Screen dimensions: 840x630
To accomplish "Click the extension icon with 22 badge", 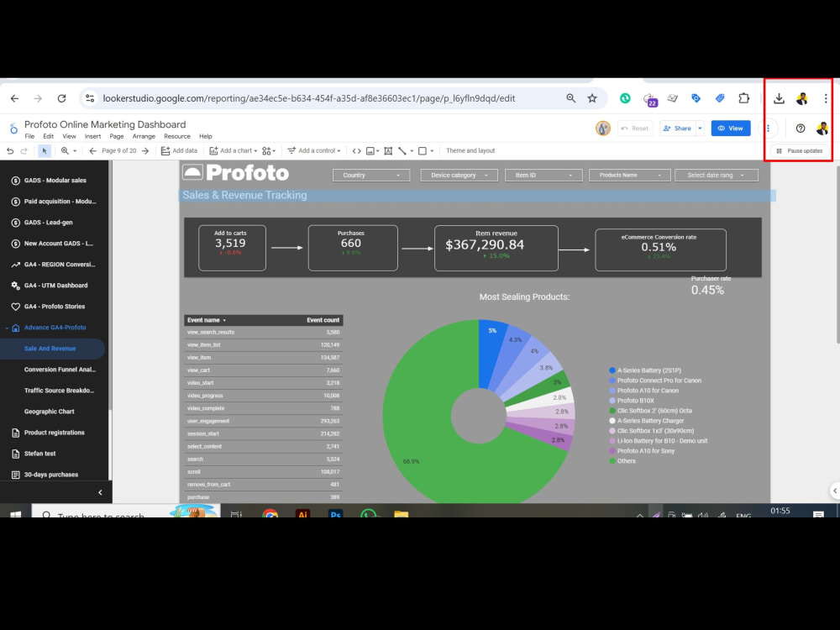I will click(650, 100).
